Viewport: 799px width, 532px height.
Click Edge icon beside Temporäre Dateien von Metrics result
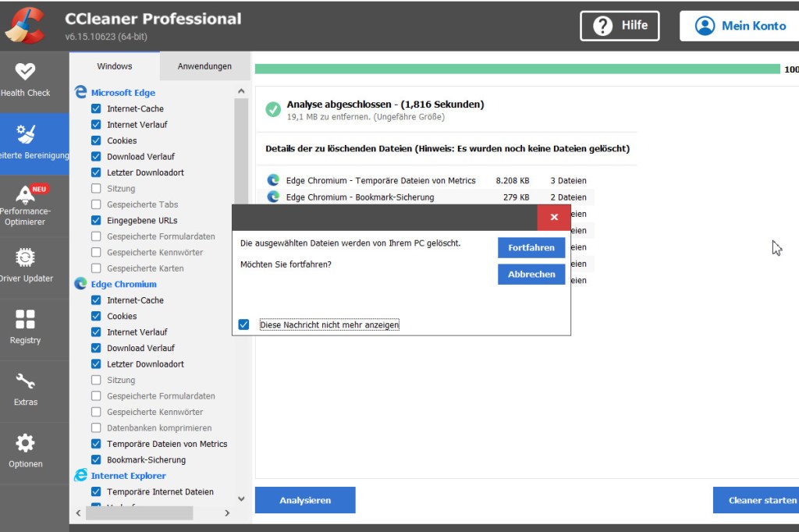click(274, 180)
